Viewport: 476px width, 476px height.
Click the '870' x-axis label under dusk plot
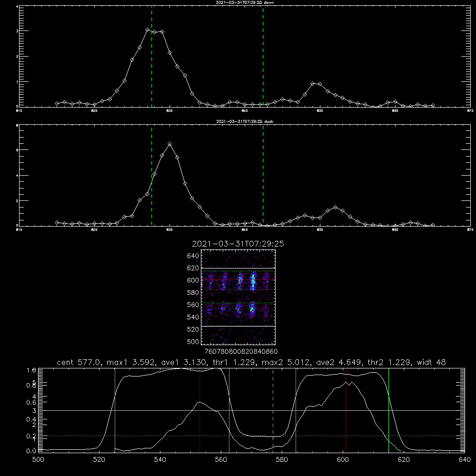click(470, 230)
